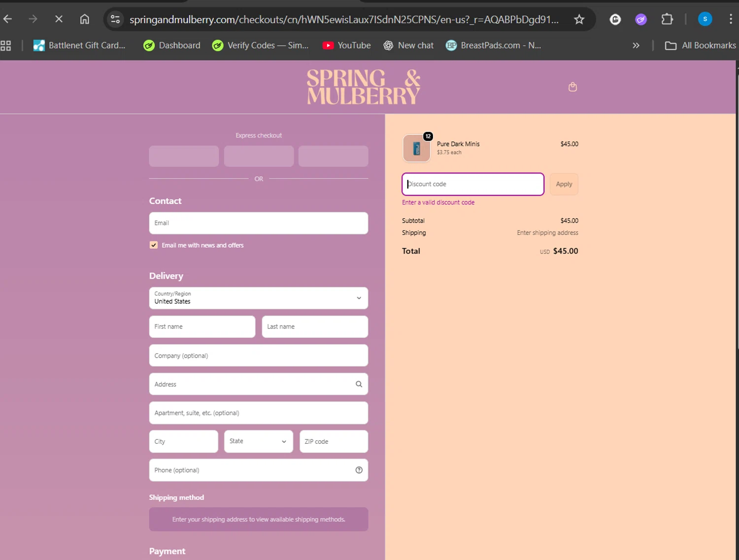Focus the Phone (optional) field
This screenshot has height=560, width=739.
point(259,470)
